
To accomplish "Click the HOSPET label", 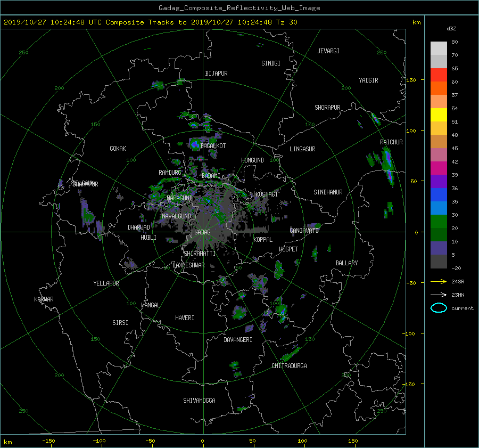I will (288, 249).
